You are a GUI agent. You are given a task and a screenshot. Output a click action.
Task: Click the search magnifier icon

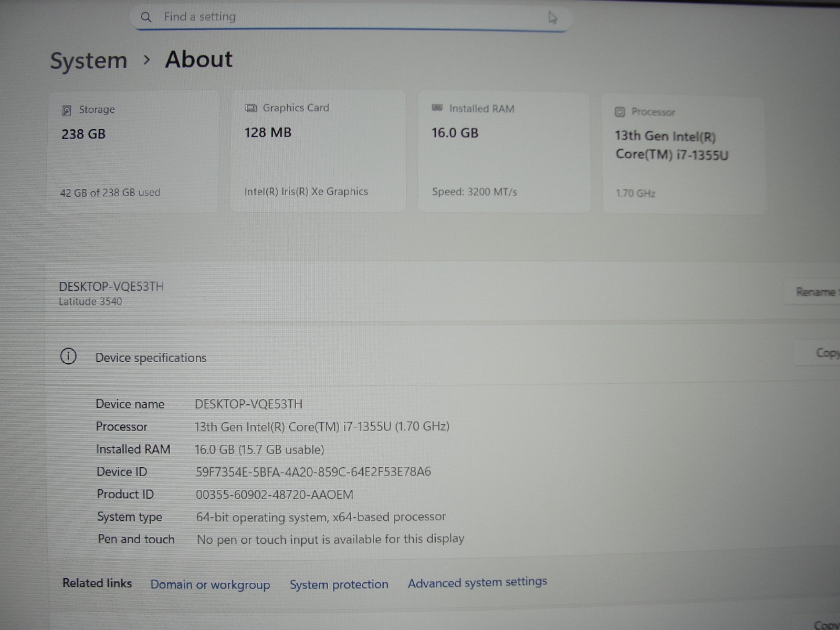(x=146, y=17)
